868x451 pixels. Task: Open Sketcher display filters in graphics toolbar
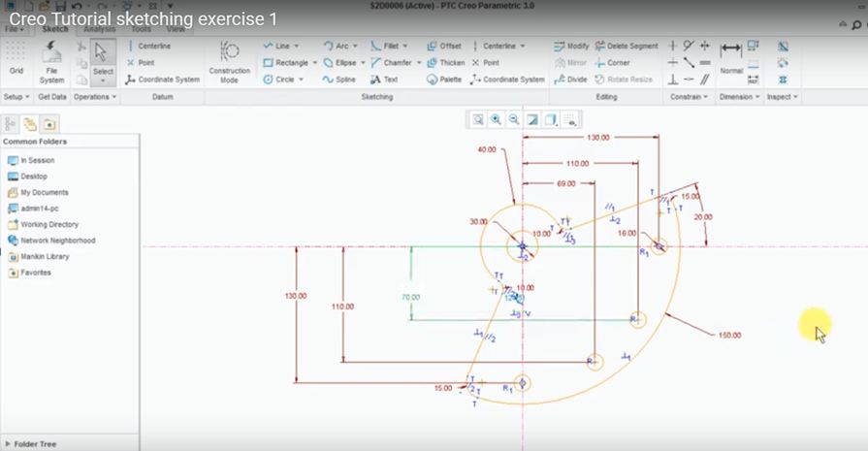569,119
